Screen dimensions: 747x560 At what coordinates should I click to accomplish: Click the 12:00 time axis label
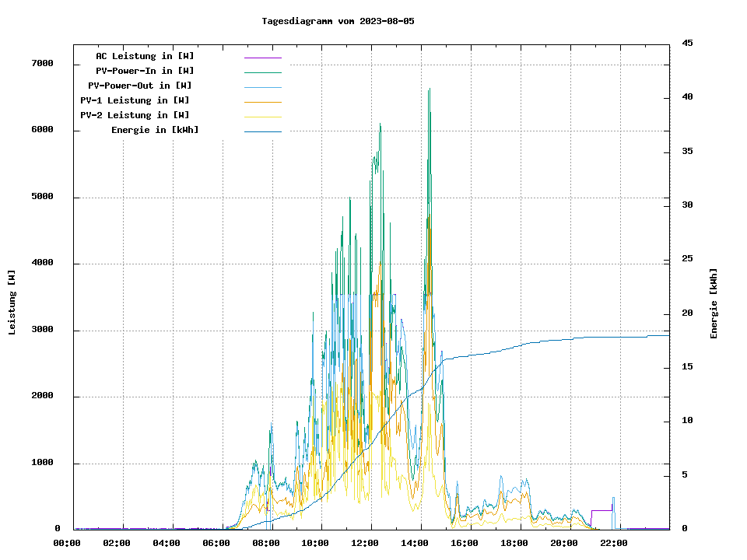pyautogui.click(x=365, y=543)
